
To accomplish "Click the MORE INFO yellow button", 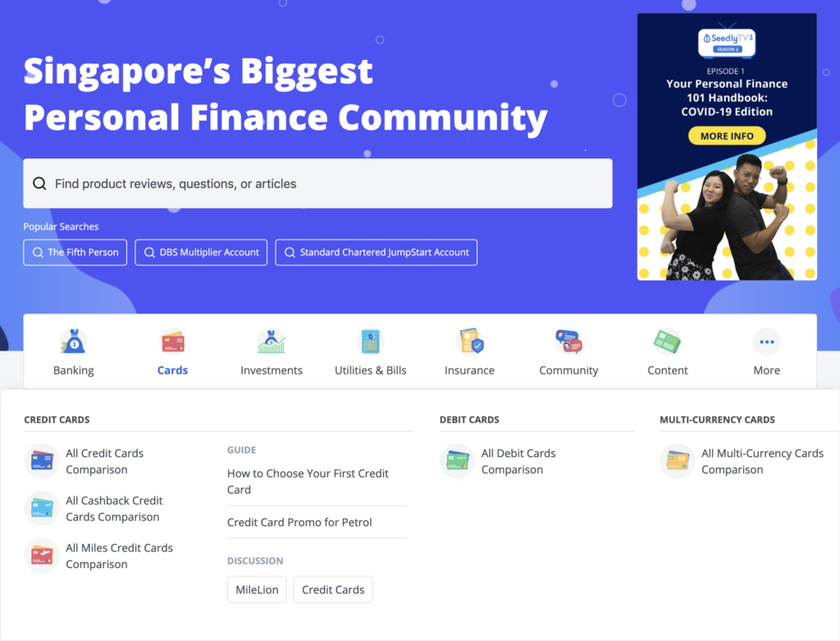I will coord(727,135).
